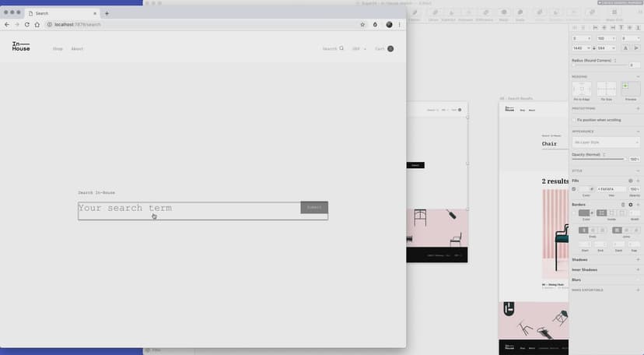The height and width of the screenshot is (355, 644).
Task: Bookmark this page with the star icon
Action: click(362, 24)
